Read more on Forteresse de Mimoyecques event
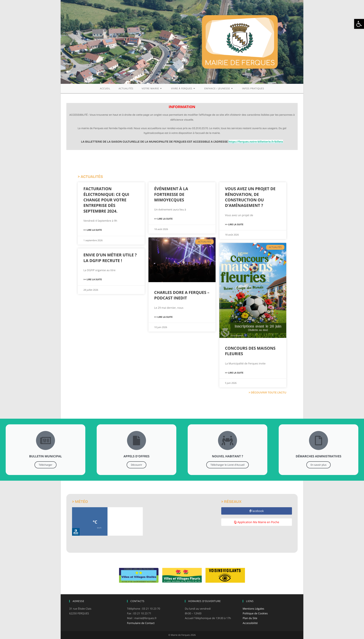Viewport: 364px width, 639px height. click(x=163, y=219)
